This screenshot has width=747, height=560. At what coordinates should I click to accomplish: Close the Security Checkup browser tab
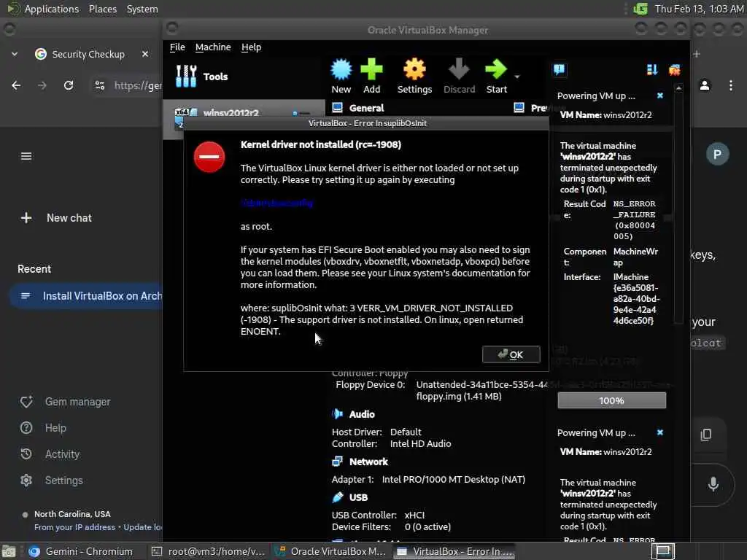point(145,54)
